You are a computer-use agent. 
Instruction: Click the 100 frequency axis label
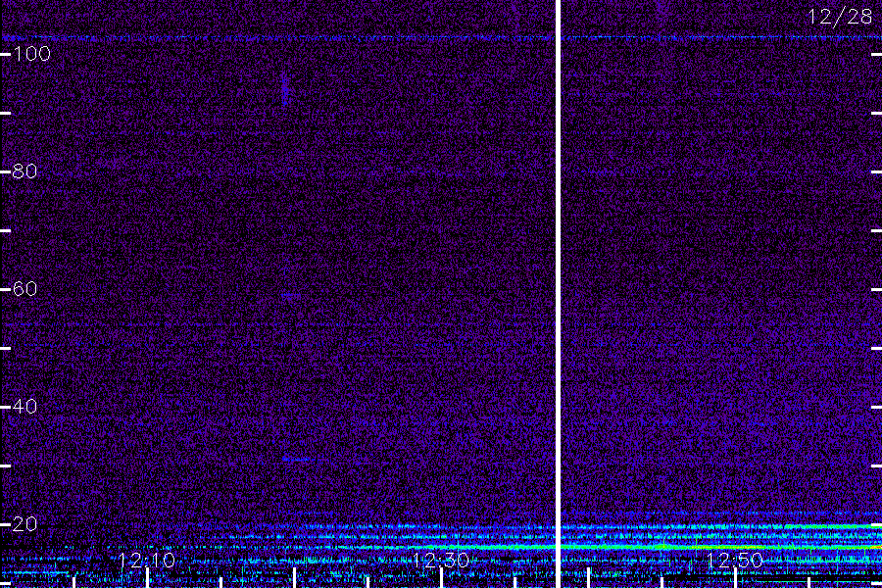tap(31, 54)
